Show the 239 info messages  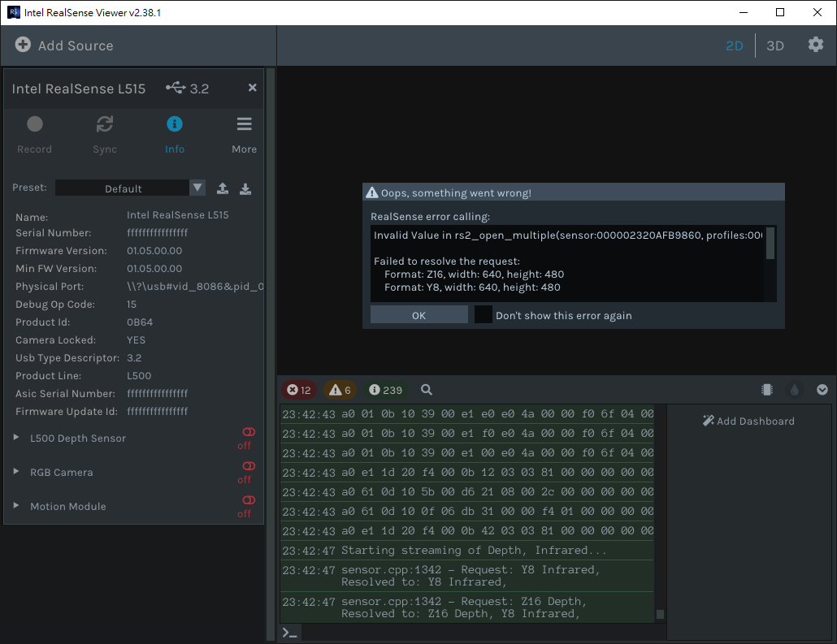click(384, 390)
